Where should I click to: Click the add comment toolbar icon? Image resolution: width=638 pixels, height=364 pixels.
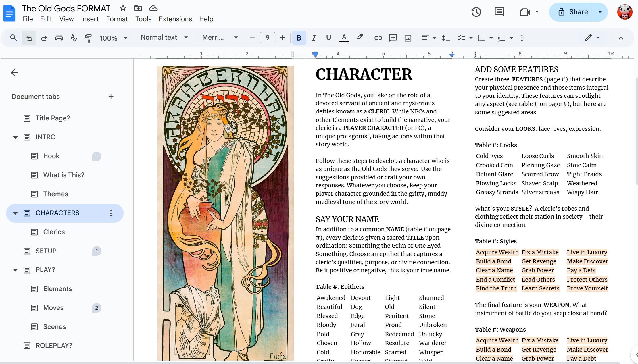393,38
